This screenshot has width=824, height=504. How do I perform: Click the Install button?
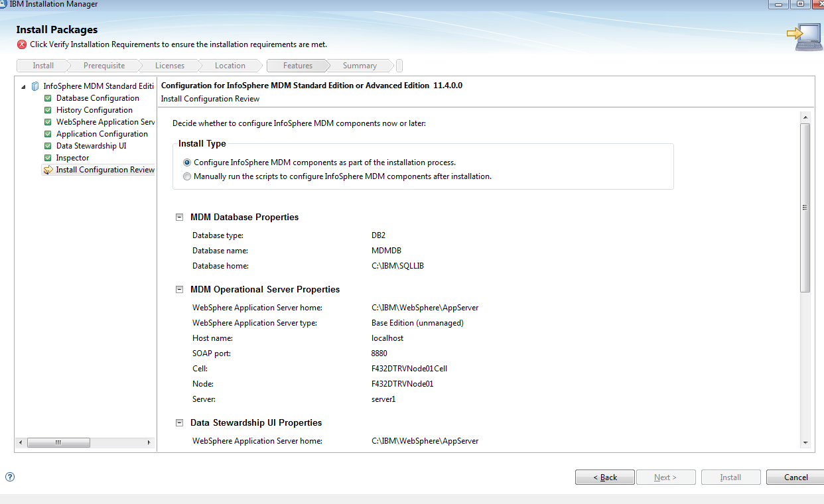tap(730, 477)
